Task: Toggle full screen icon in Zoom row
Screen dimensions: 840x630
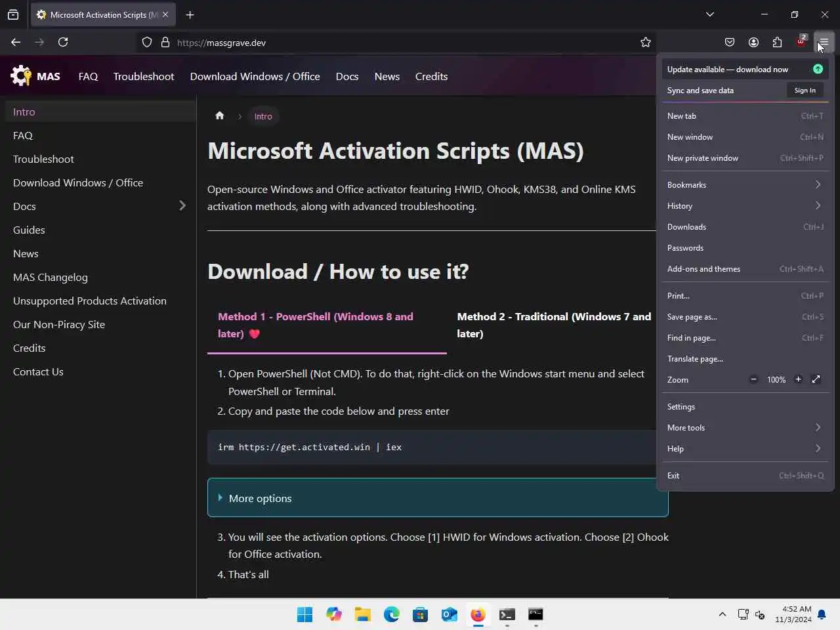Action: [x=816, y=379]
